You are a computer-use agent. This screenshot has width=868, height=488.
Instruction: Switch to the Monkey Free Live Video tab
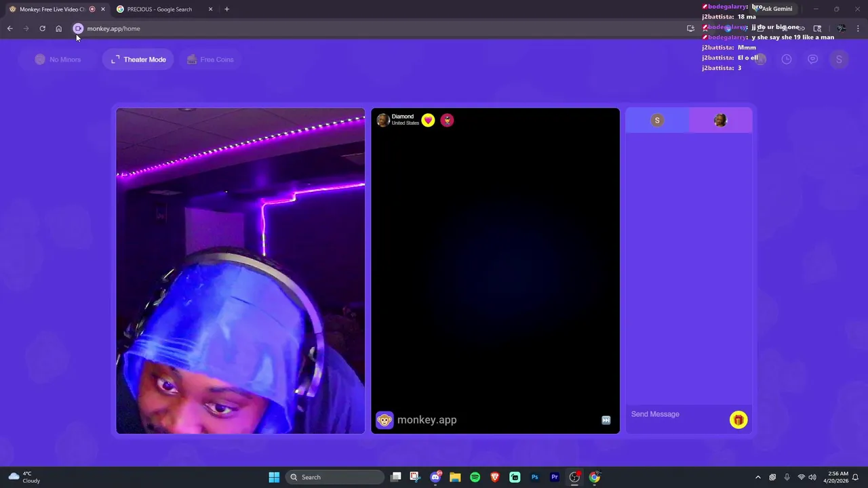[x=52, y=9]
